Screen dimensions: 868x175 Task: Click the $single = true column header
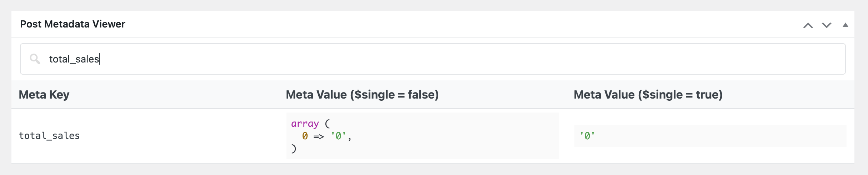tap(648, 95)
